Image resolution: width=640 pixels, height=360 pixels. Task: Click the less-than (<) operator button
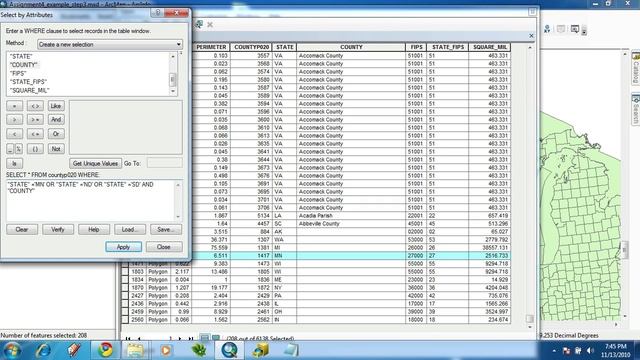tap(14, 133)
